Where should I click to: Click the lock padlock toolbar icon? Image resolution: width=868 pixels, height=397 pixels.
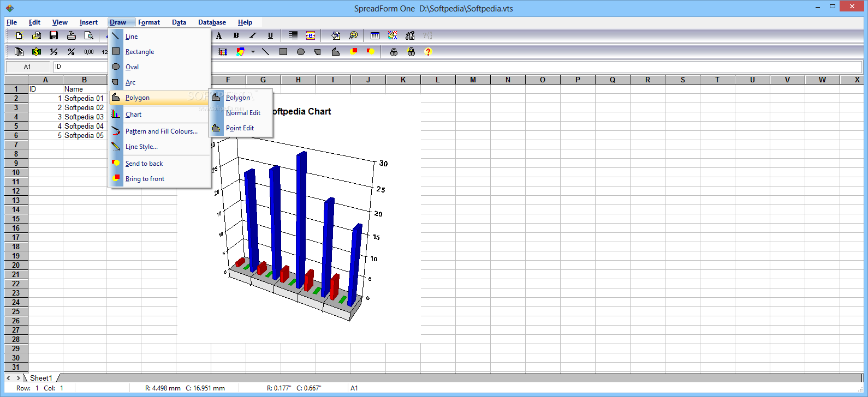pos(394,52)
